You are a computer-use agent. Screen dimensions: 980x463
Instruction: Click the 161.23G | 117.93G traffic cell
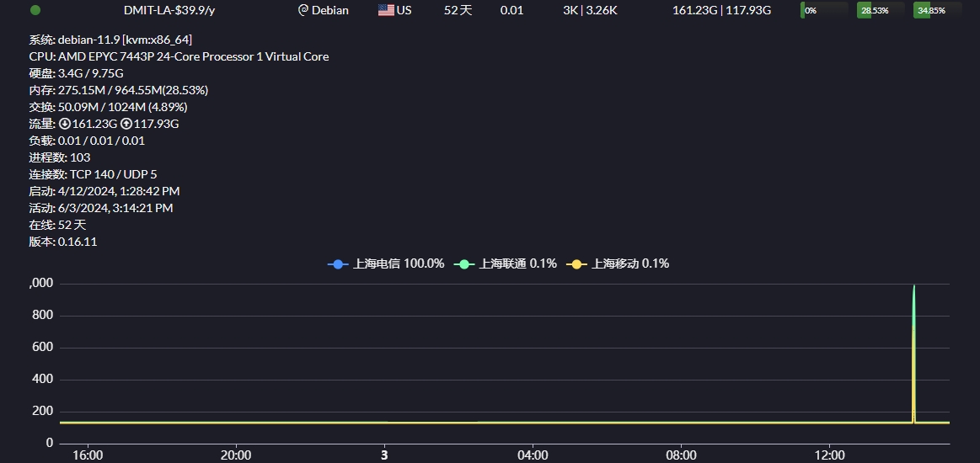coord(721,10)
